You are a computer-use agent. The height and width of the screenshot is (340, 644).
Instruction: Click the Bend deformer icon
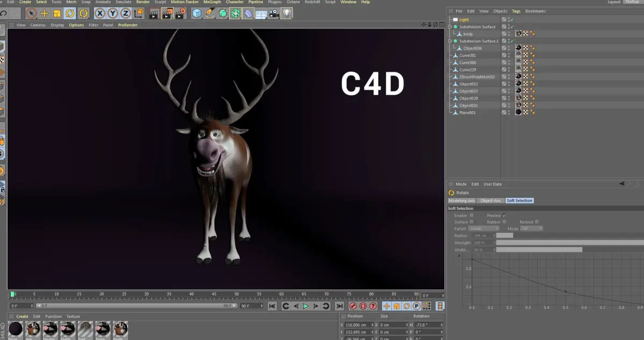(x=248, y=13)
